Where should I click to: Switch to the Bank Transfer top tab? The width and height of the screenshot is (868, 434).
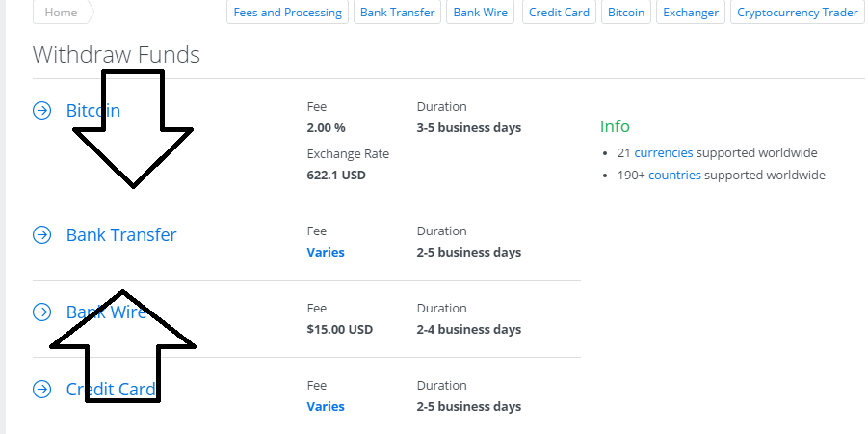[398, 13]
